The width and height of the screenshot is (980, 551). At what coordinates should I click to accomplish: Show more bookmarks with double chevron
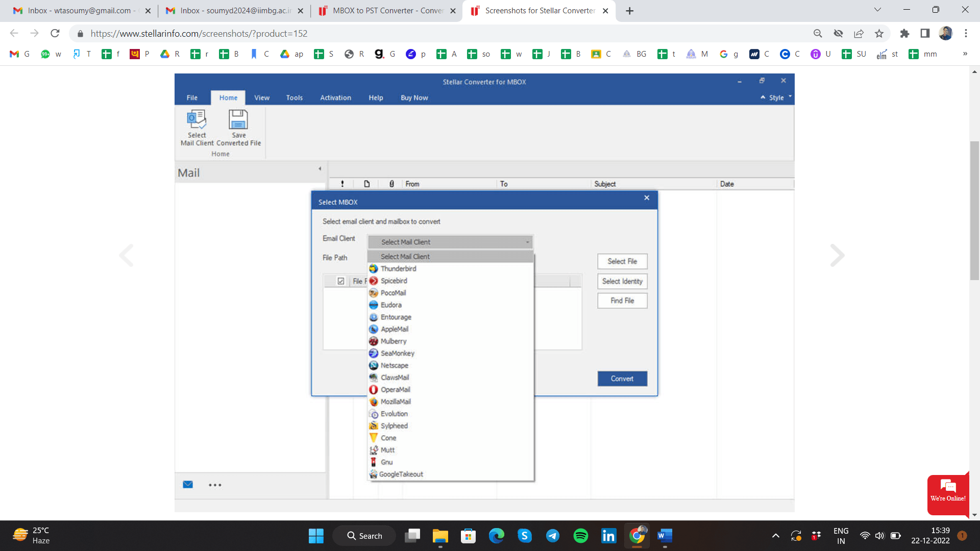[x=965, y=54]
